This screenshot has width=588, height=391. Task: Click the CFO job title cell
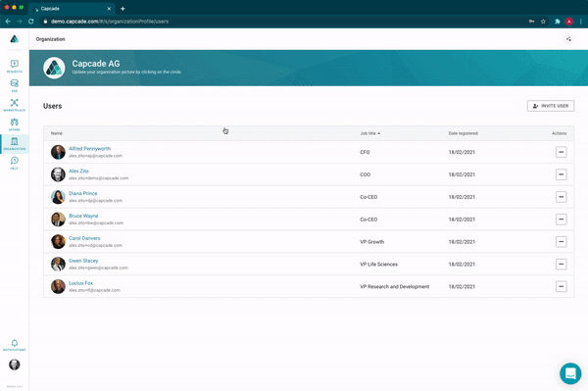click(x=365, y=152)
